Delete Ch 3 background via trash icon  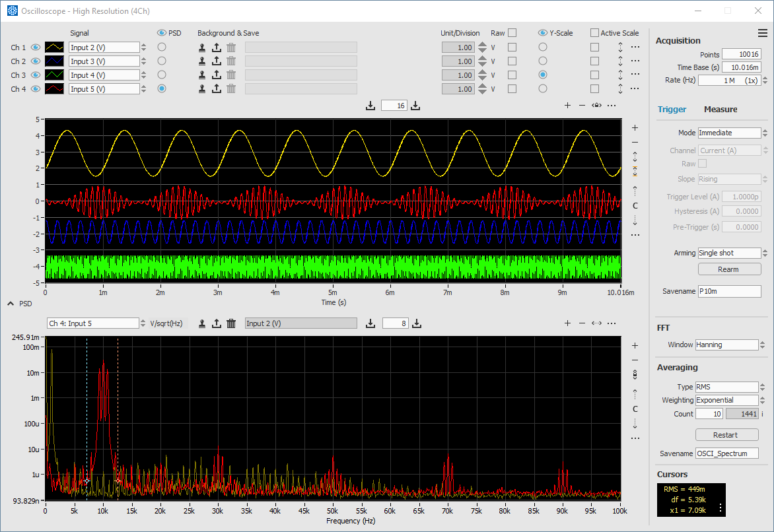click(x=230, y=75)
